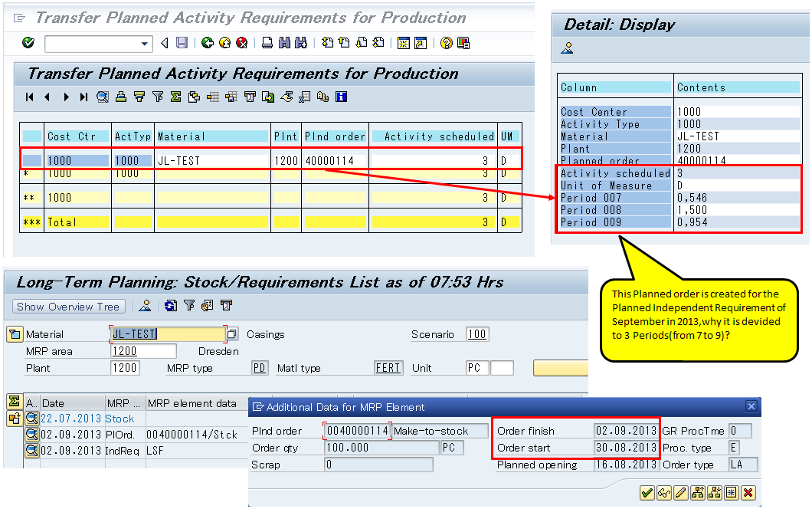Click Period 008 row in Detail Display
The height and width of the screenshot is (509, 812).
click(x=679, y=210)
